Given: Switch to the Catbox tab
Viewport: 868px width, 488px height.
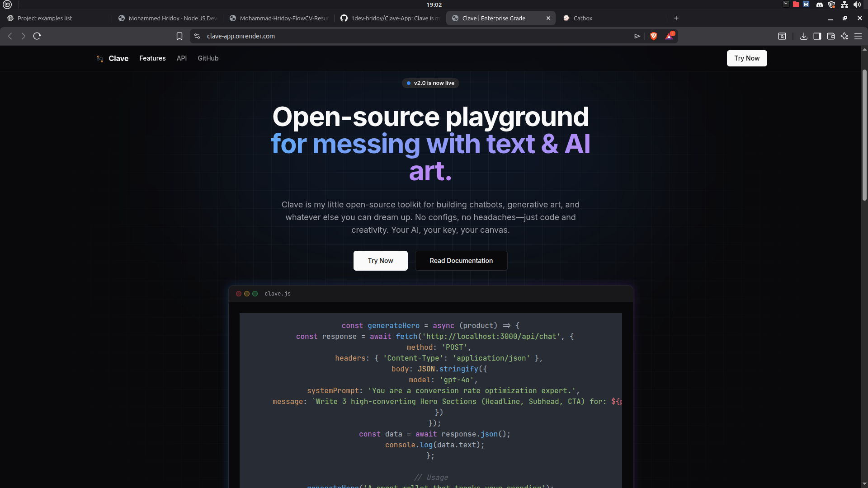Looking at the screenshot, I should click(x=583, y=18).
